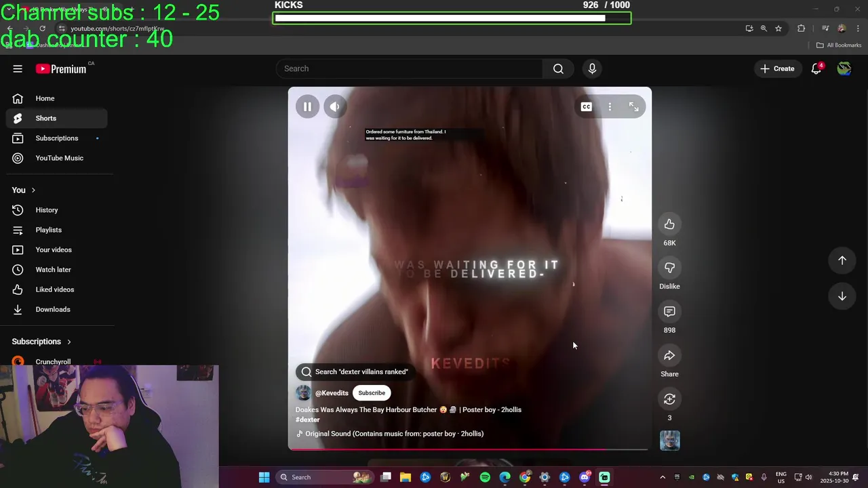Screen dimensions: 868x488
Task: Enter fullscreen for the Short
Action: point(633,106)
